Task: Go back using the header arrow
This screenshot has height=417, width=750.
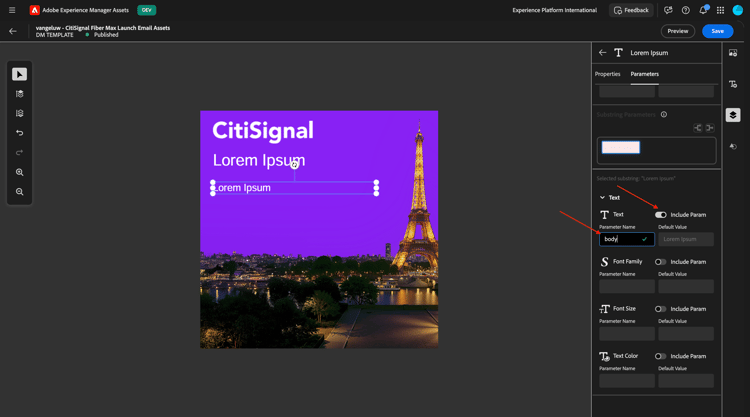Action: 13,31
